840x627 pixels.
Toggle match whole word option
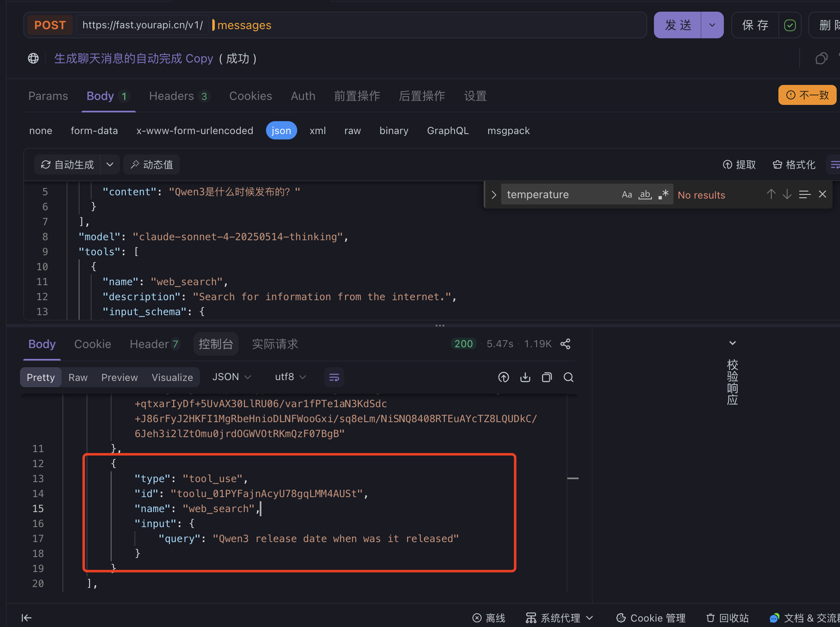[x=645, y=195]
